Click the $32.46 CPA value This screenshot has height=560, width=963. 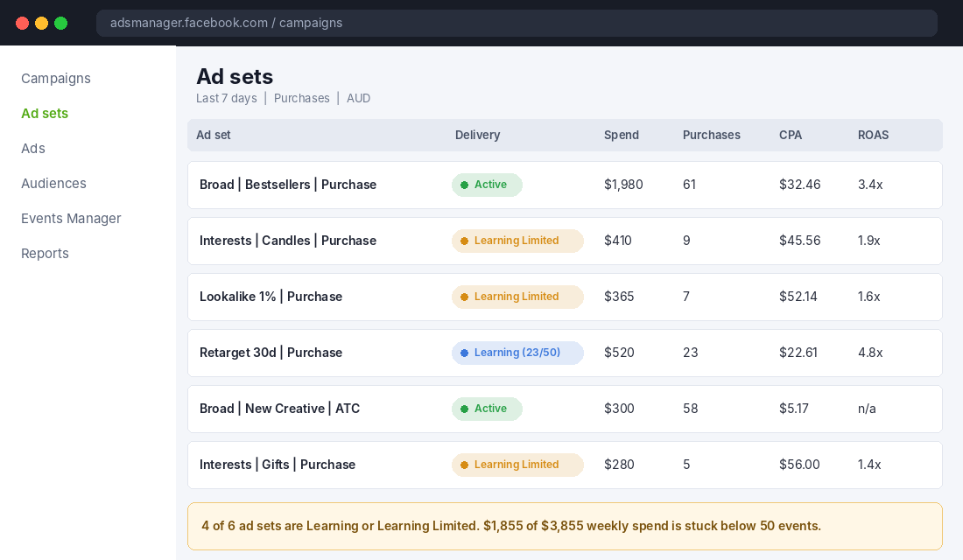(799, 185)
